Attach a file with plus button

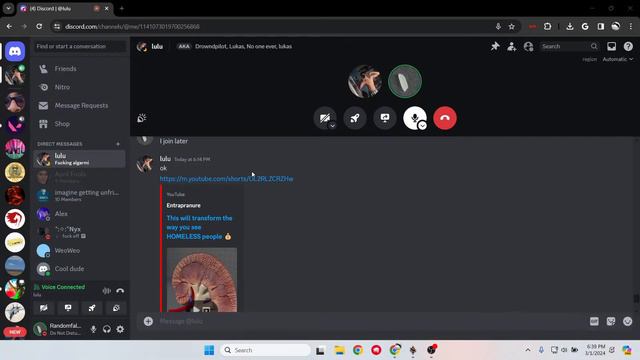pyautogui.click(x=148, y=321)
